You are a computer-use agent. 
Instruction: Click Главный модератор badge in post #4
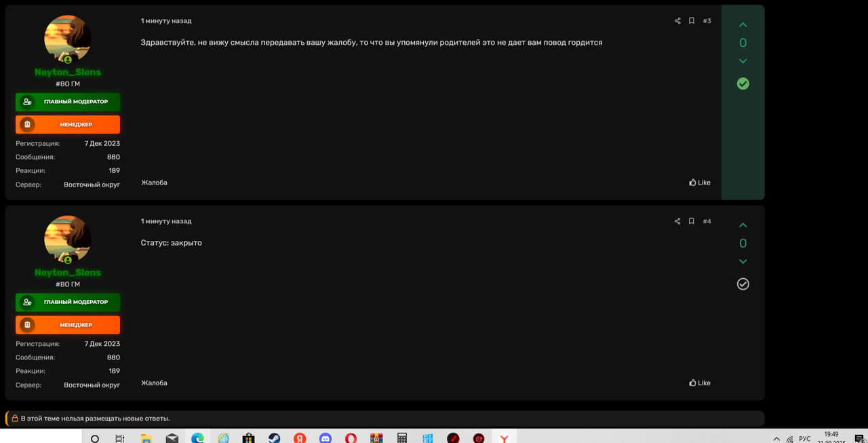(x=68, y=302)
